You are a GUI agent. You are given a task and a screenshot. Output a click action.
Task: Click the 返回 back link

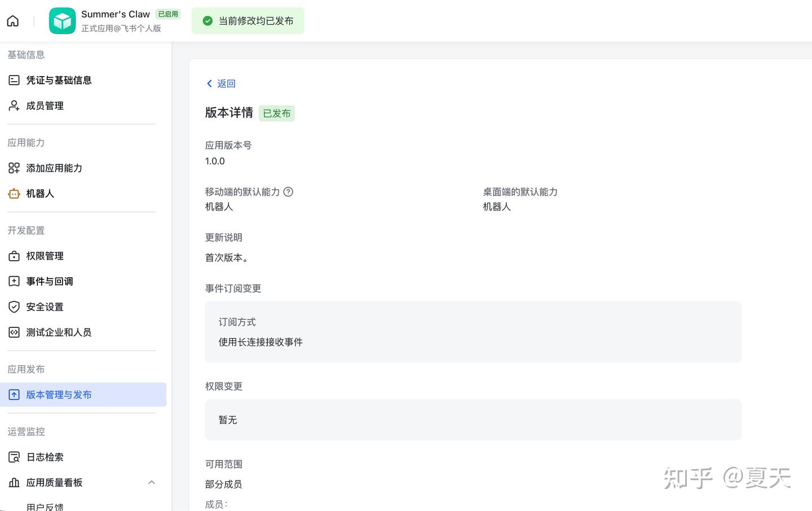click(x=226, y=83)
